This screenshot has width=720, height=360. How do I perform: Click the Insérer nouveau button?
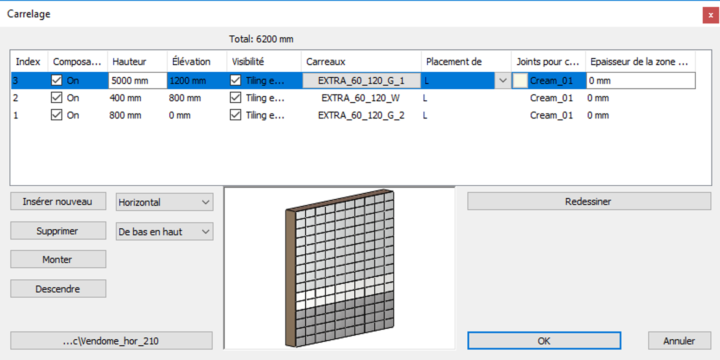point(58,202)
